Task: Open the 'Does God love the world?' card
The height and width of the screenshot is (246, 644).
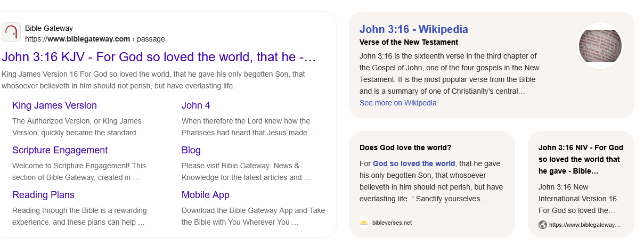Action: click(x=405, y=147)
